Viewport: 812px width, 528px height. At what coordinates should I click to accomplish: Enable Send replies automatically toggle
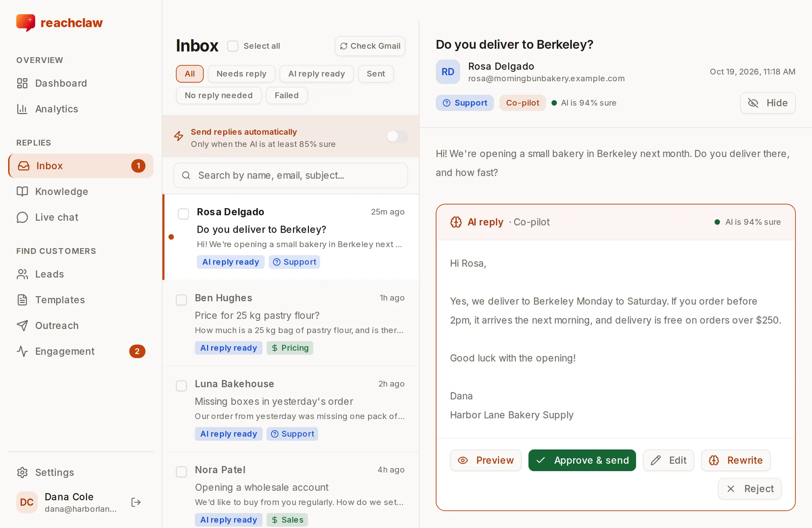[397, 136]
